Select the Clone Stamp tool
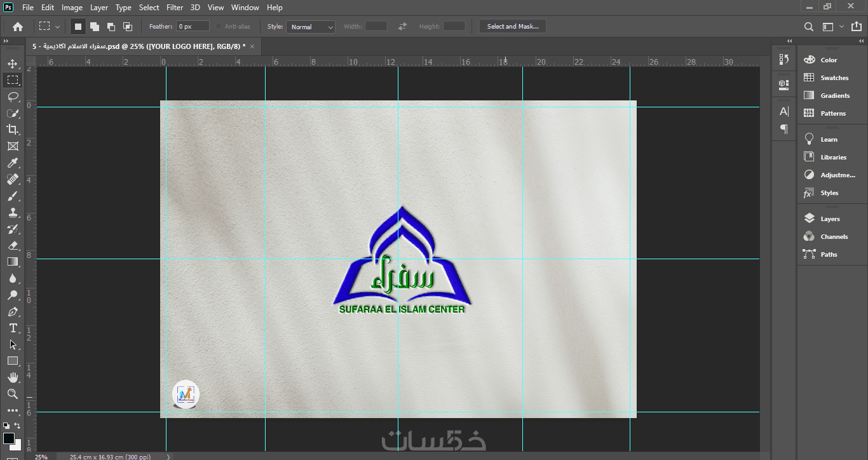This screenshot has height=460, width=868. (13, 213)
